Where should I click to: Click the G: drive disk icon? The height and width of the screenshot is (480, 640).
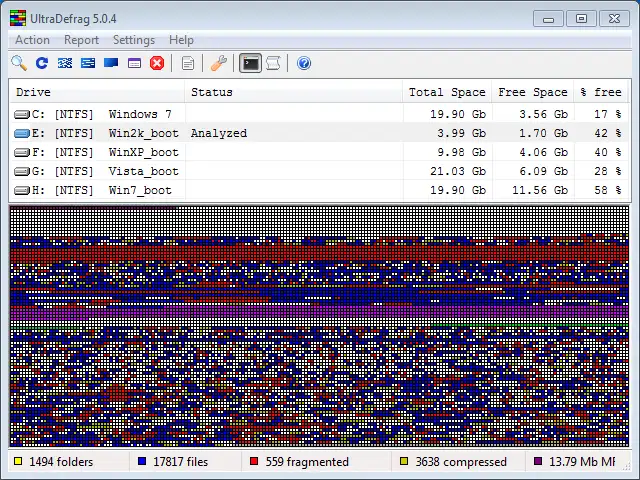(22, 171)
